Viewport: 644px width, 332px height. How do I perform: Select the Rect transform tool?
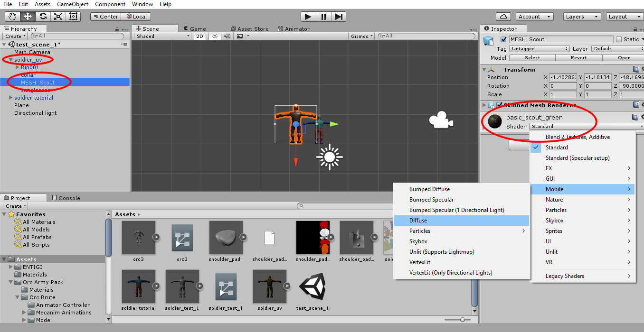(x=73, y=16)
